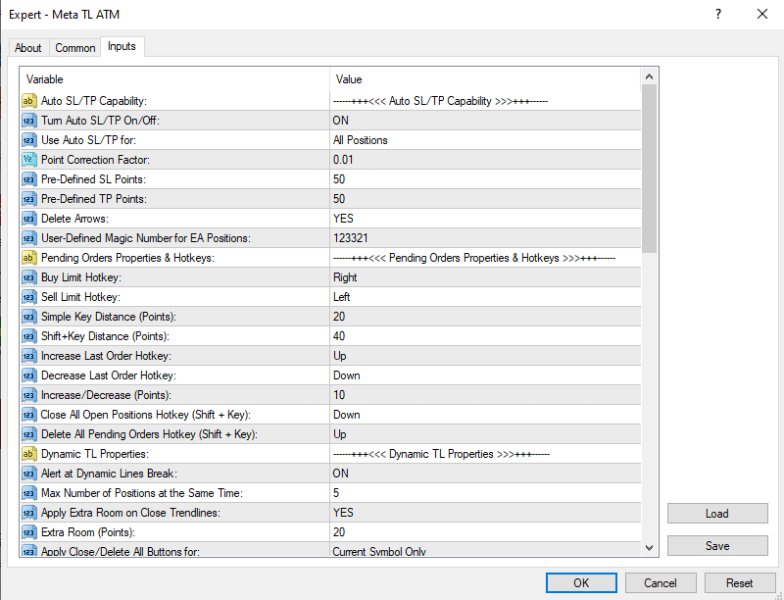This screenshot has height=600, width=784.
Task: Click the icon beside Extra Room (Points)
Action: tap(28, 532)
